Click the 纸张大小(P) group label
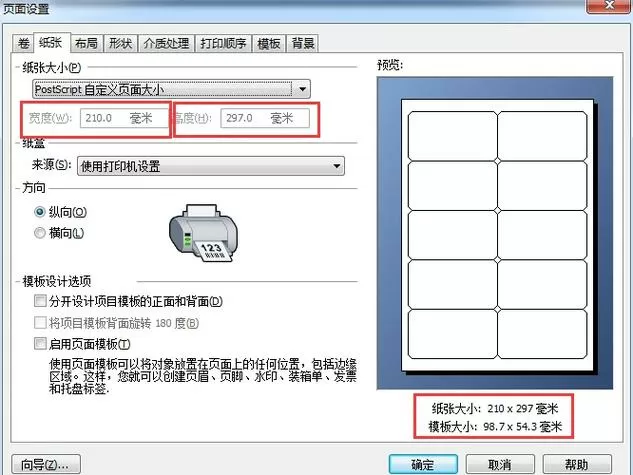 pos(52,67)
